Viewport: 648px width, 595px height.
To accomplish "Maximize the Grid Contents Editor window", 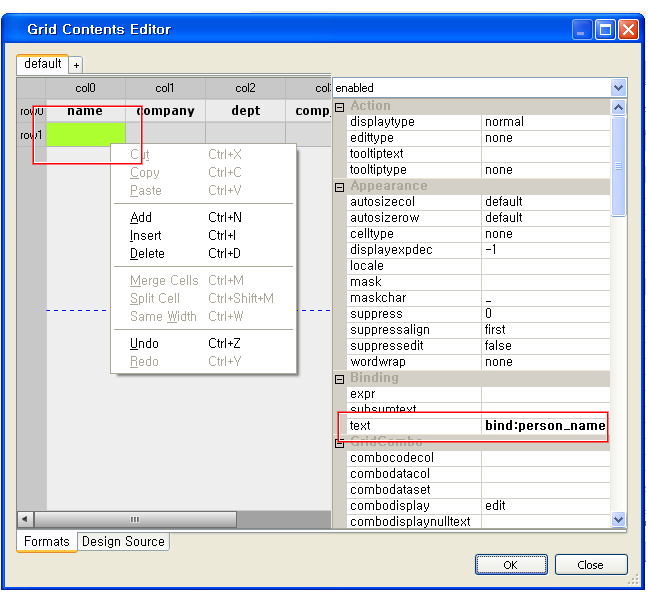I will (605, 30).
